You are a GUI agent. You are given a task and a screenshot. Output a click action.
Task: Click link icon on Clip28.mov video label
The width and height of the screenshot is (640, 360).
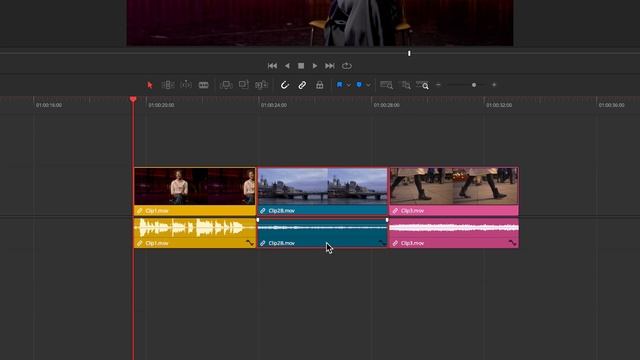point(263,211)
